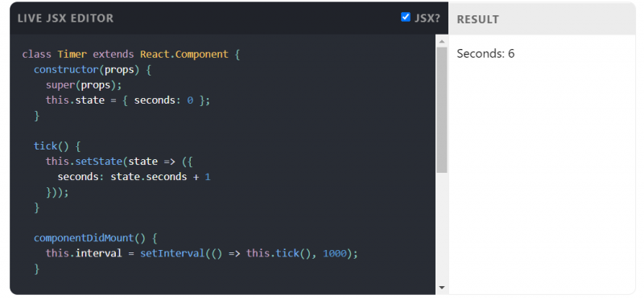Click the '}));' code line
The width and height of the screenshot is (644, 299).
point(57,192)
